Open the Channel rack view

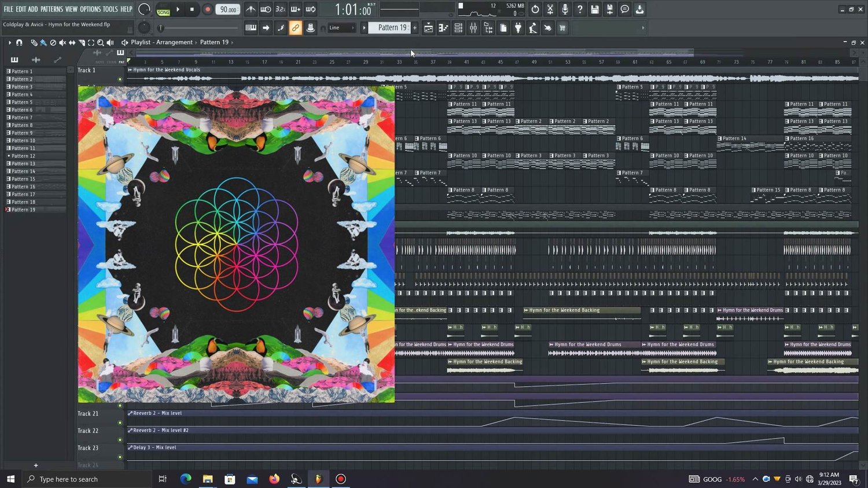[458, 28]
